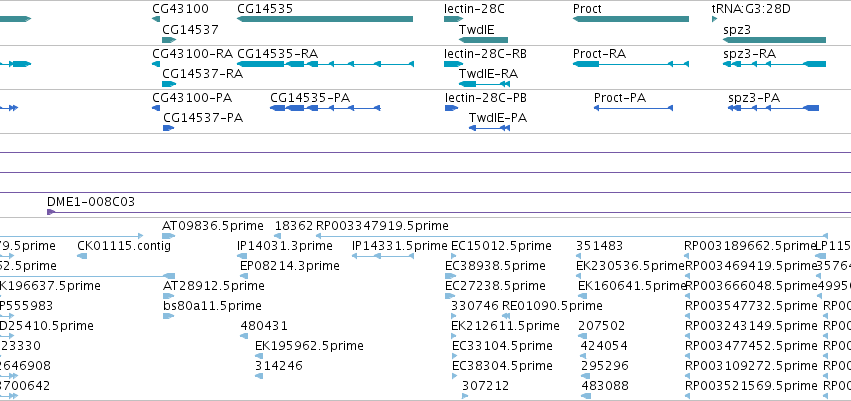Image resolution: width=851 pixels, height=401 pixels.
Task: Click the DME1-008C03 purple marker
Action: pyautogui.click(x=52, y=212)
